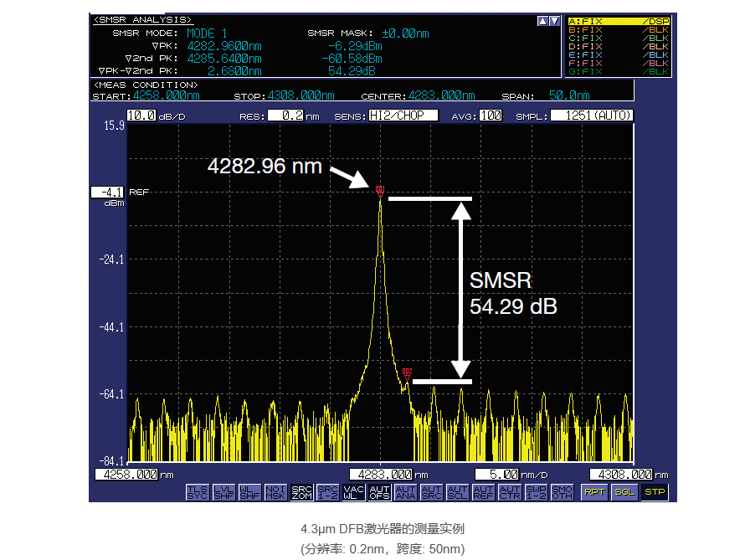
Task: Click the SWP 1-2 sweep icon
Action: coord(536,491)
